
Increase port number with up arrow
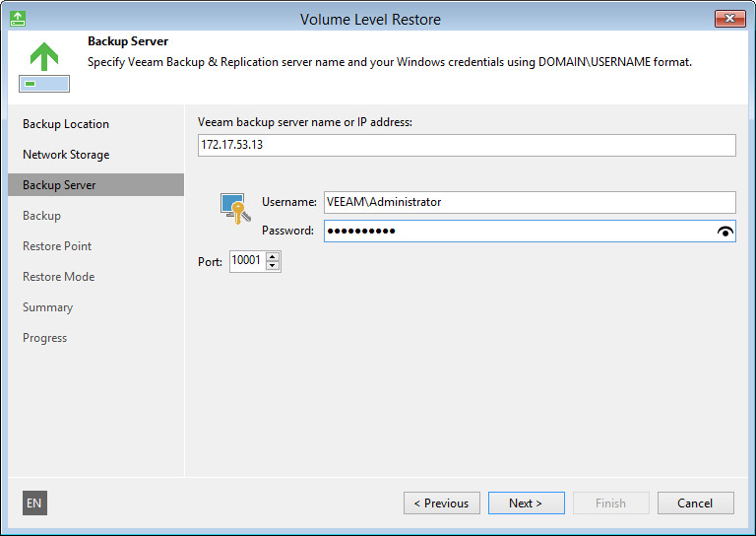[273, 256]
